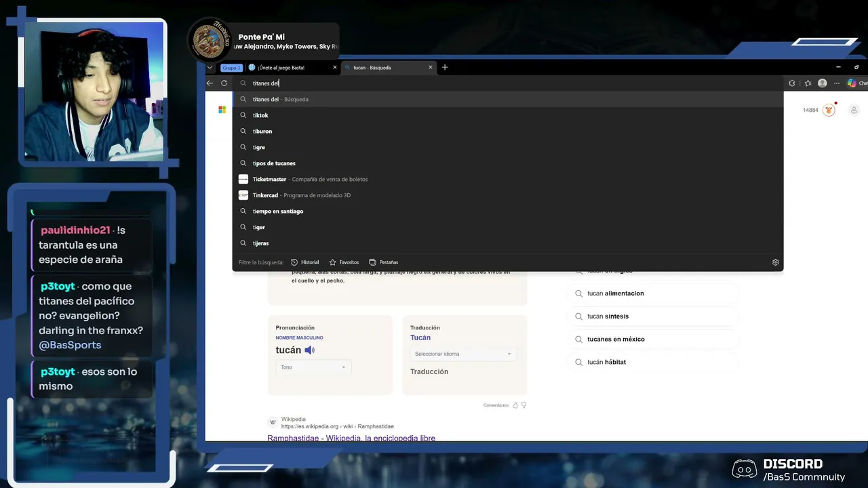This screenshot has height=488, width=868.
Task: Click the address bar containing 'titanes del'
Action: [508, 83]
